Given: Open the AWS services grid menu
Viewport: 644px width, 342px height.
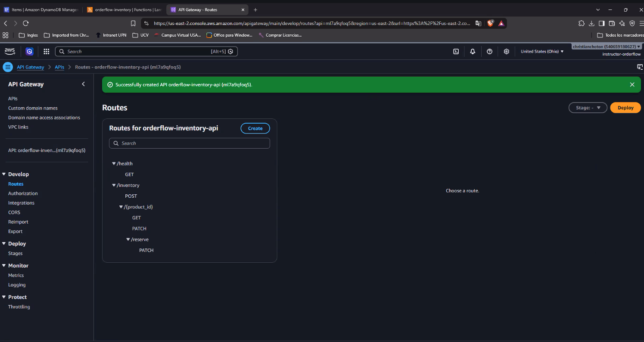Looking at the screenshot, I should [x=47, y=52].
